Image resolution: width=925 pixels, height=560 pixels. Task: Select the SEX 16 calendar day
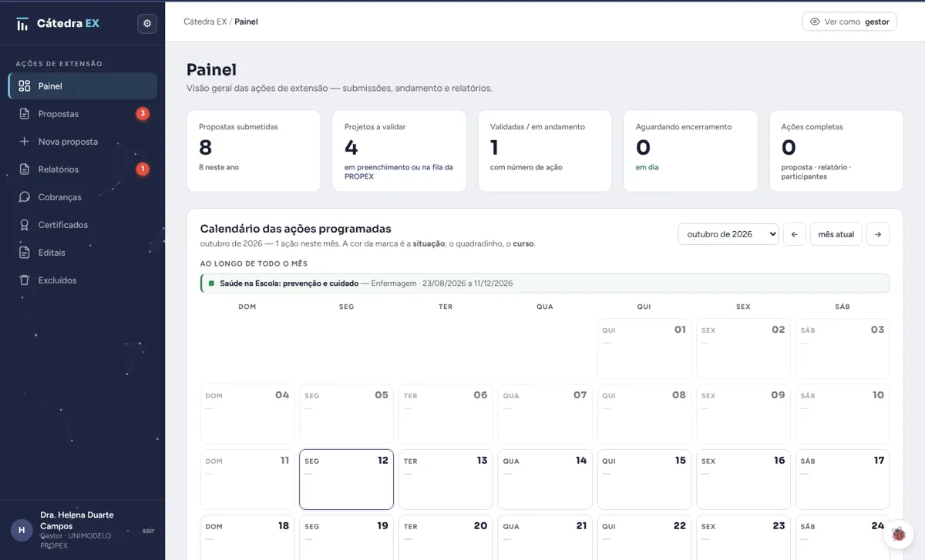743,479
